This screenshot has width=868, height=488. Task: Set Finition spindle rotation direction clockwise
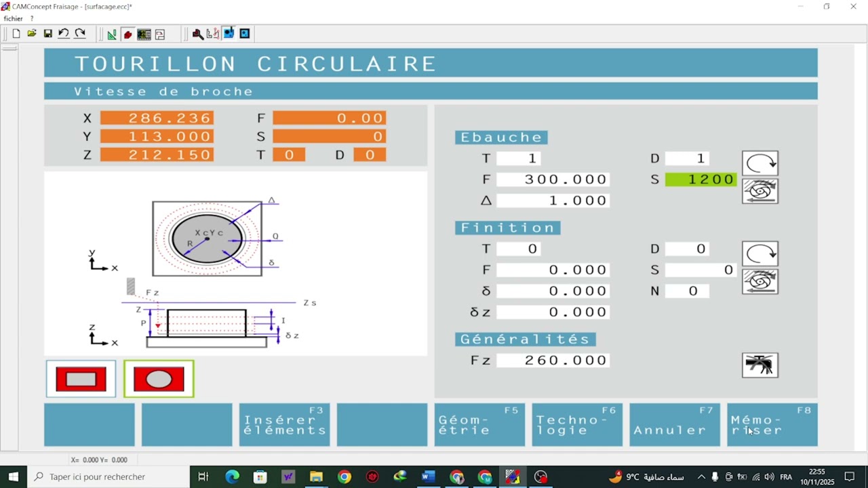click(760, 254)
